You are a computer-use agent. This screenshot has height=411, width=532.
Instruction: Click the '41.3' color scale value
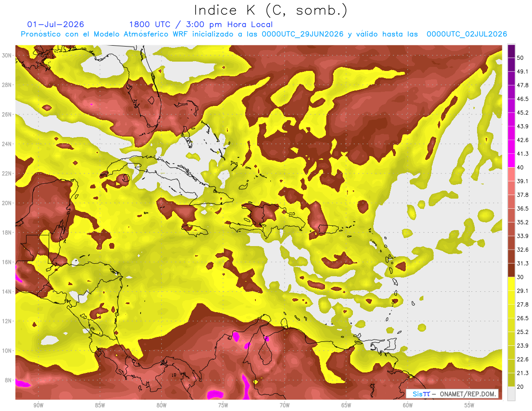522,154
